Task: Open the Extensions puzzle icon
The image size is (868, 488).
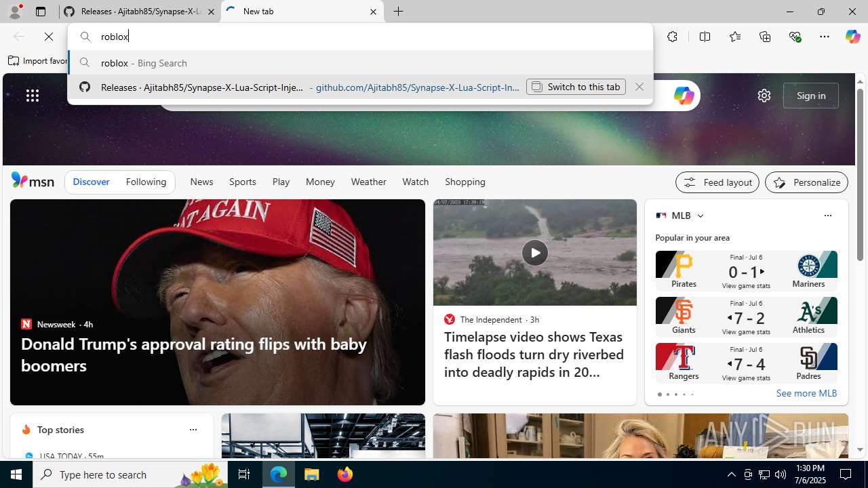Action: [x=672, y=37]
